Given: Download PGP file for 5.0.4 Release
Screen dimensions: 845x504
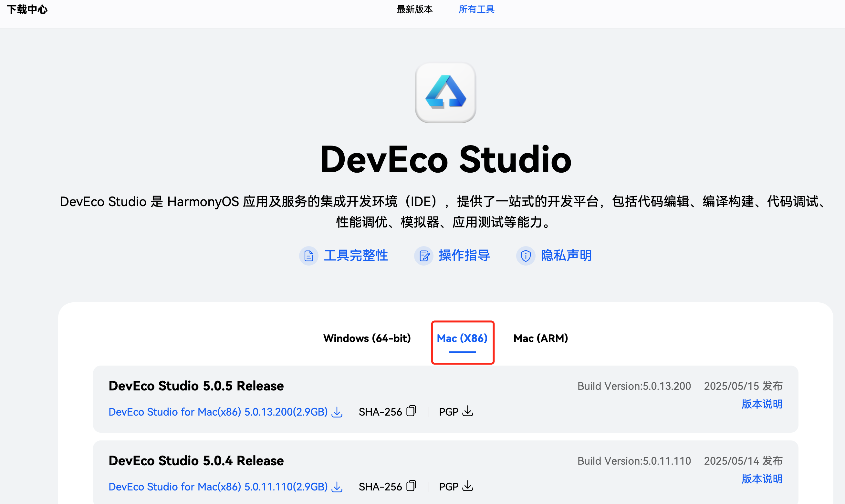Looking at the screenshot, I should pyautogui.click(x=468, y=486).
